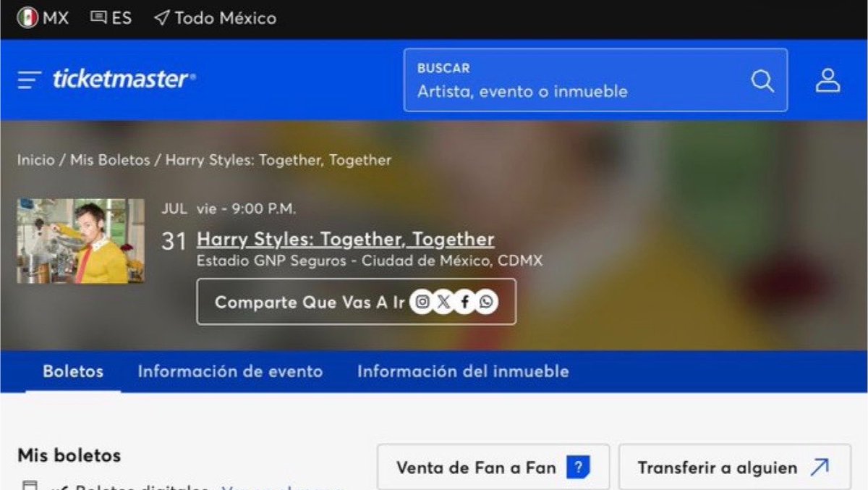Image resolution: width=868 pixels, height=490 pixels.
Task: Share via the Facebook icon
Action: (464, 302)
